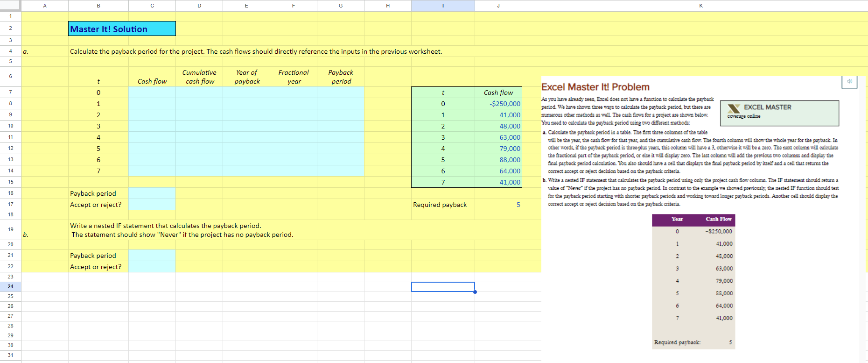Select empty cumulative cash flow cell D8
Viewport: 868px width, 363px height.
point(199,104)
